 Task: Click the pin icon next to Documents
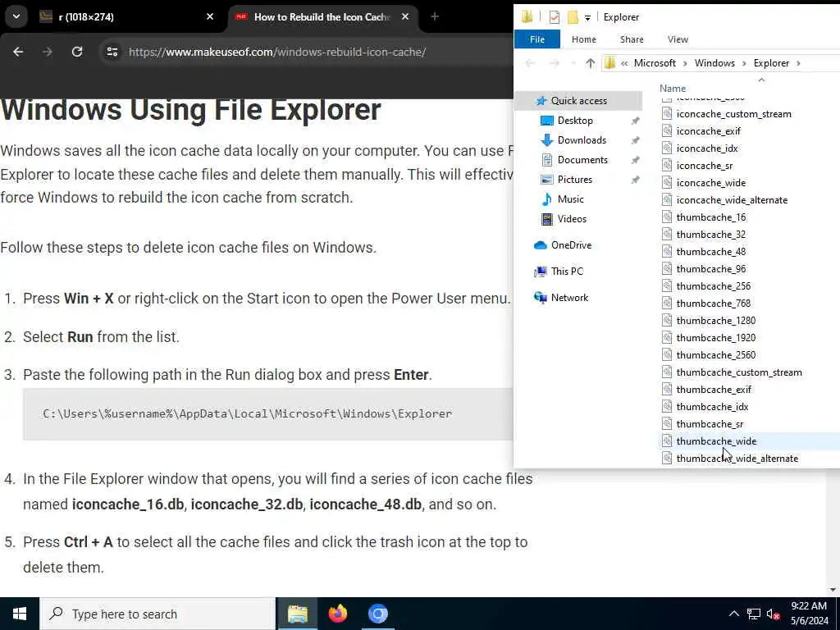[635, 160]
